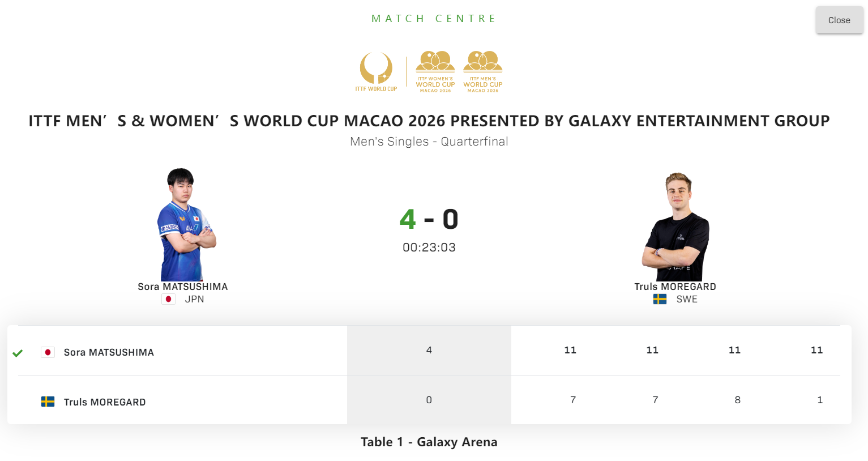Close the Match Centre dialog

click(839, 20)
